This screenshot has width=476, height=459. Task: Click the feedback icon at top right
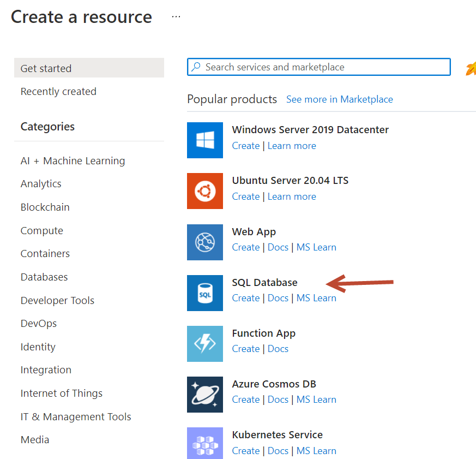(x=470, y=68)
